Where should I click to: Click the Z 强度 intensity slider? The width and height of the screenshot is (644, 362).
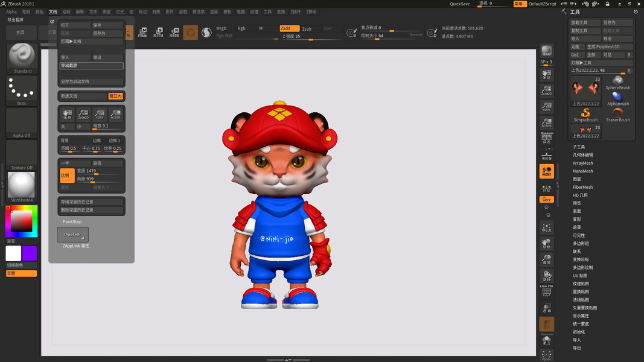311,37
